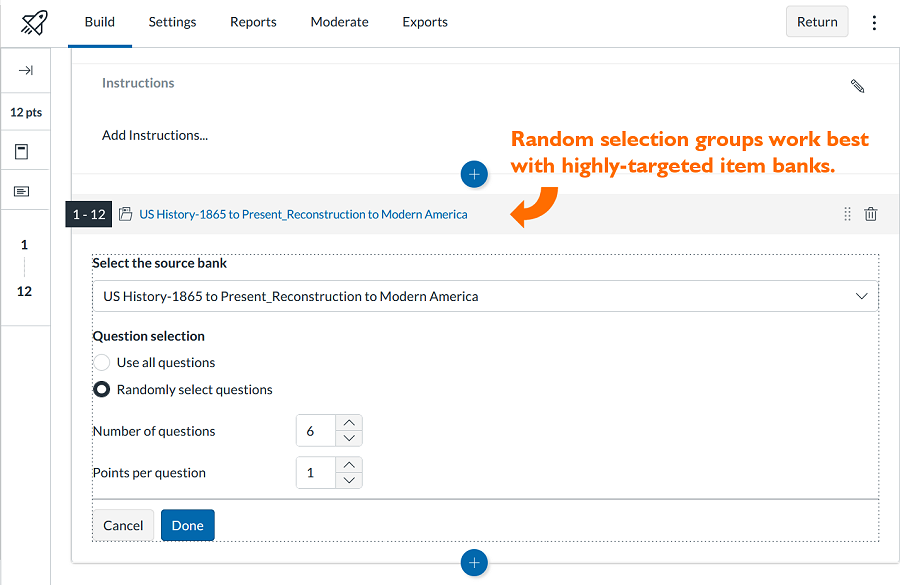Edit instructions with the pencil icon

pos(857,86)
